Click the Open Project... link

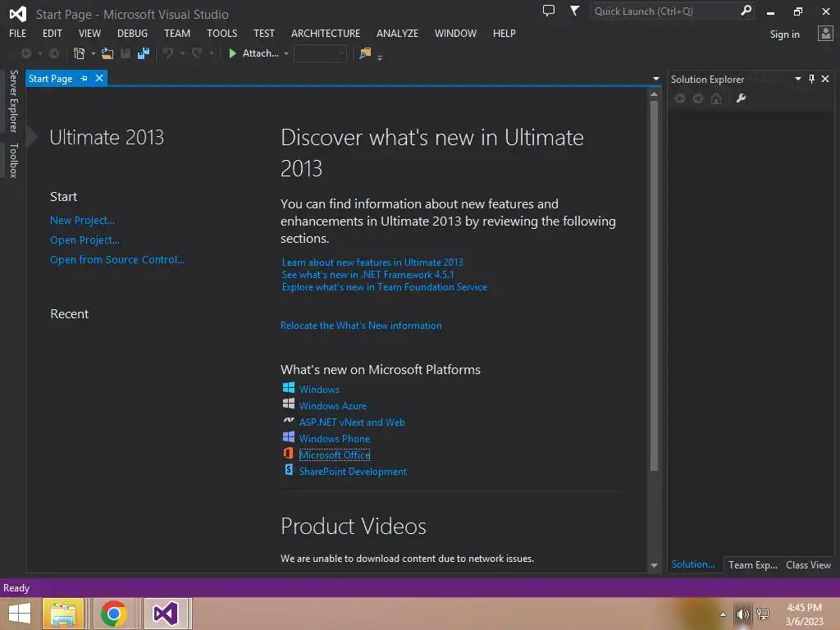[84, 240]
